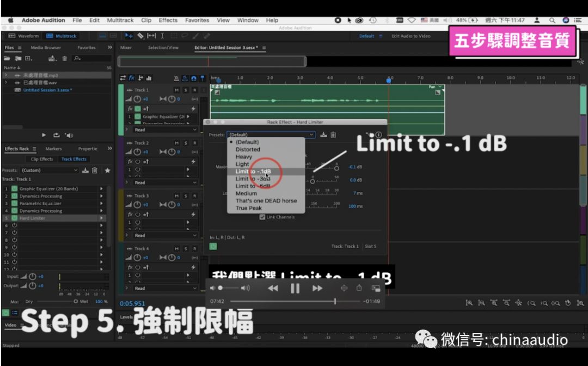Click the headphone monitoring icon above tracks
The height and width of the screenshot is (366, 588).
click(193, 78)
